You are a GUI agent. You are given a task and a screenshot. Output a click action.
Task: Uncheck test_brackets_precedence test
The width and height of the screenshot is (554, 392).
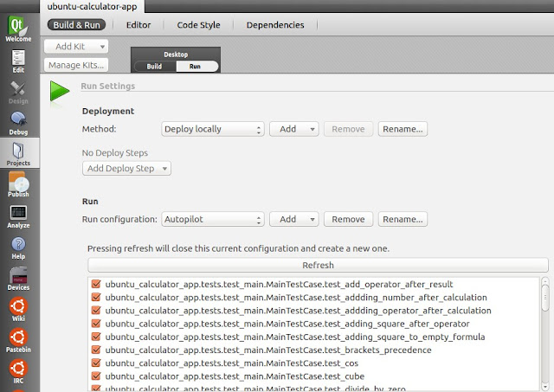coord(96,350)
